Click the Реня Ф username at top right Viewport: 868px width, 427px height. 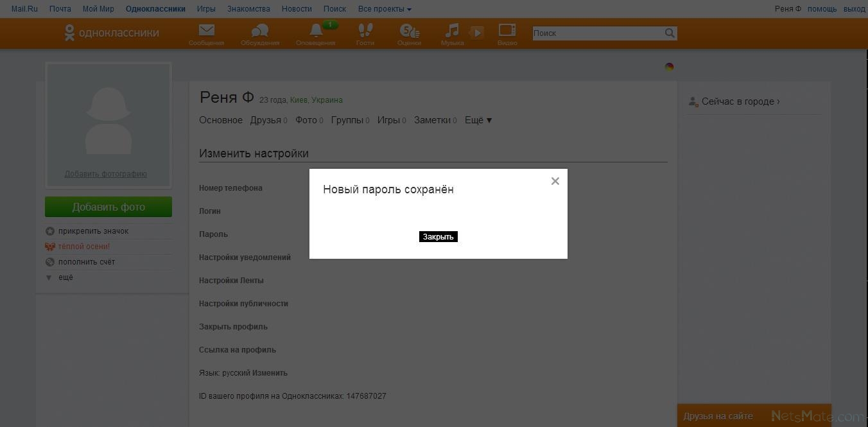tap(788, 9)
